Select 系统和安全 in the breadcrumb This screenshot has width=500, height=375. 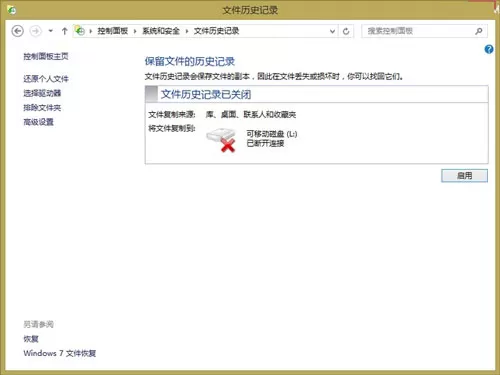pos(161,31)
